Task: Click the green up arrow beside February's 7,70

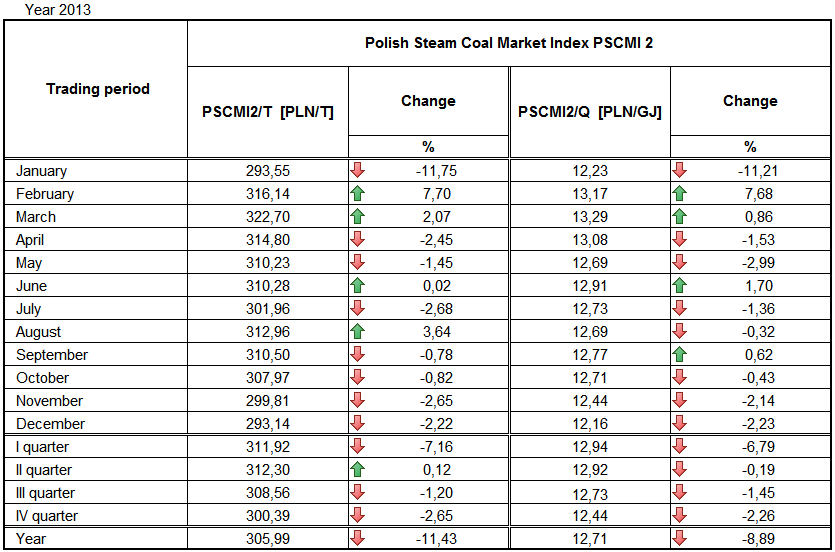Action: coord(357,194)
